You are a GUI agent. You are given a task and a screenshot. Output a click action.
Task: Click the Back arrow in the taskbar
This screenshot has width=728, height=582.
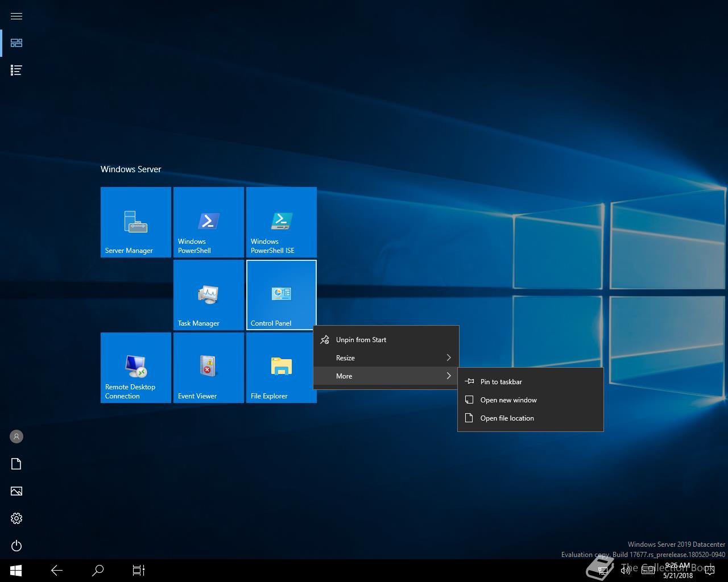point(57,571)
